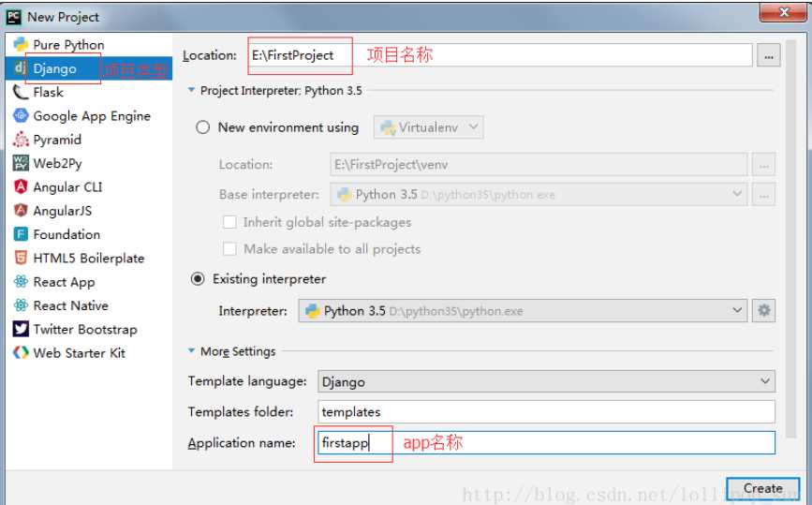Screen dimensions: 812x505
Task: Click the Twitter Bootstrap bird icon
Action: (21, 329)
